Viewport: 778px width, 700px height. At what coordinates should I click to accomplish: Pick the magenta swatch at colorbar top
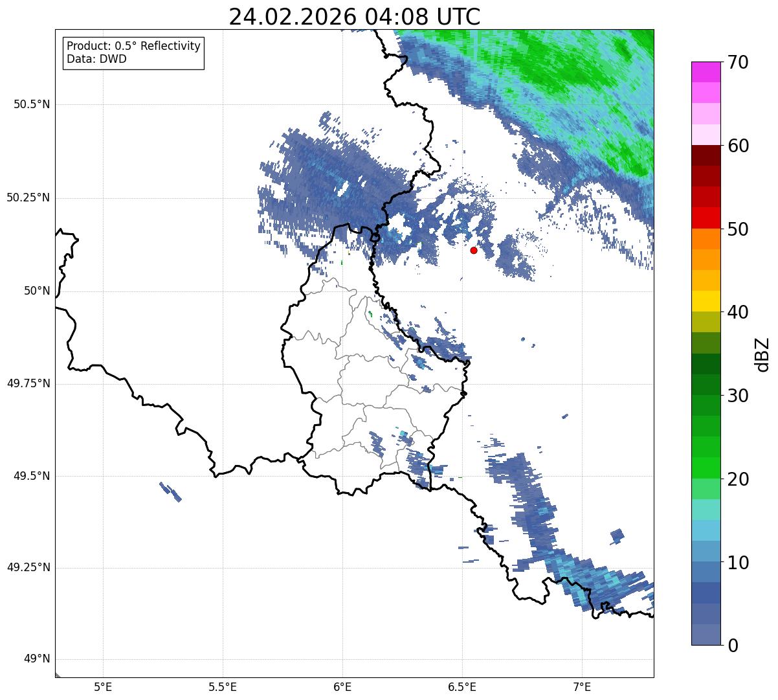[706, 73]
